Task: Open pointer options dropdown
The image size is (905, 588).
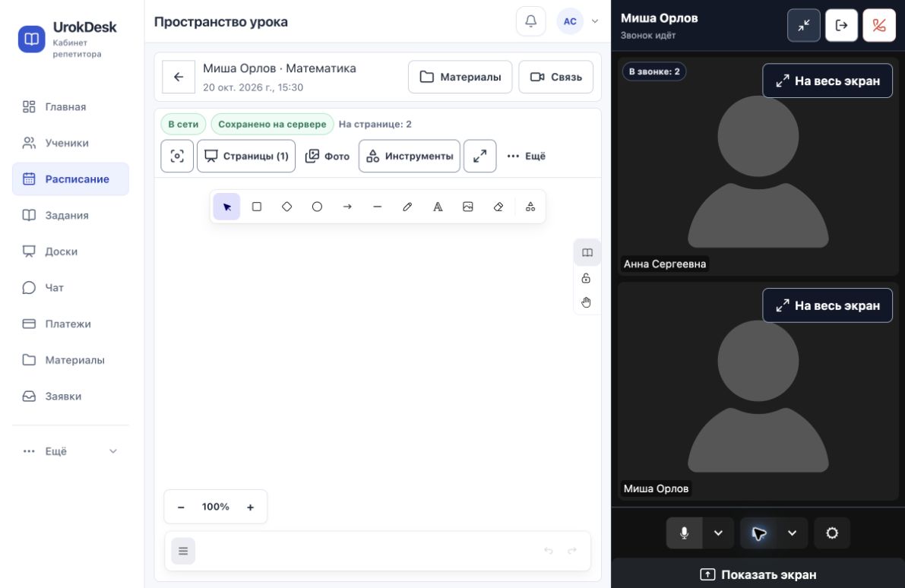Action: coord(792,533)
